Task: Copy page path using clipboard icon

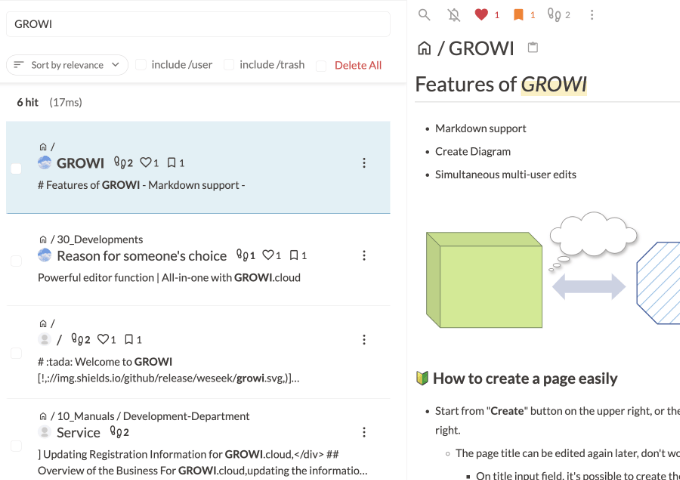Action: point(533,48)
